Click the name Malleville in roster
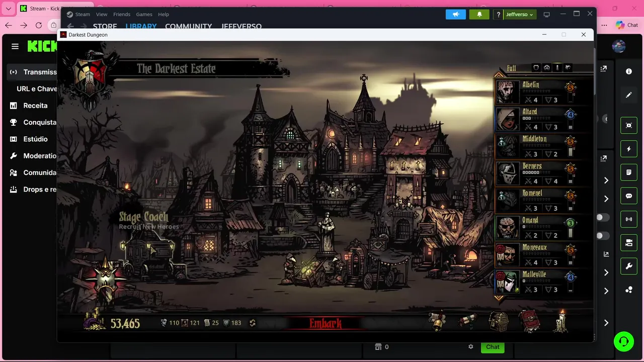The height and width of the screenshot is (362, 644). (x=534, y=275)
